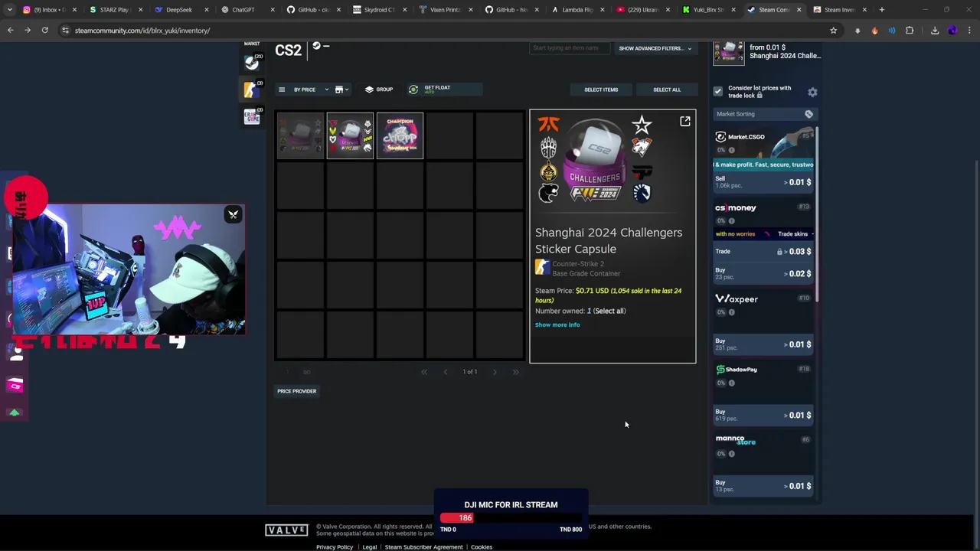The width and height of the screenshot is (980, 551).
Task: Expand SHOW ADVANCED FILTERS dropdown
Action: point(655,48)
